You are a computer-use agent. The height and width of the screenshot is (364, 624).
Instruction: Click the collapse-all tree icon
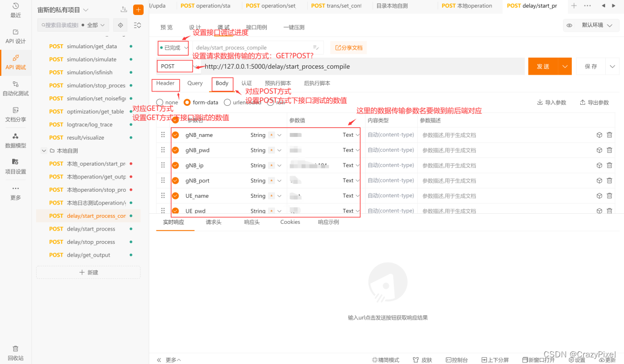pyautogui.click(x=138, y=25)
